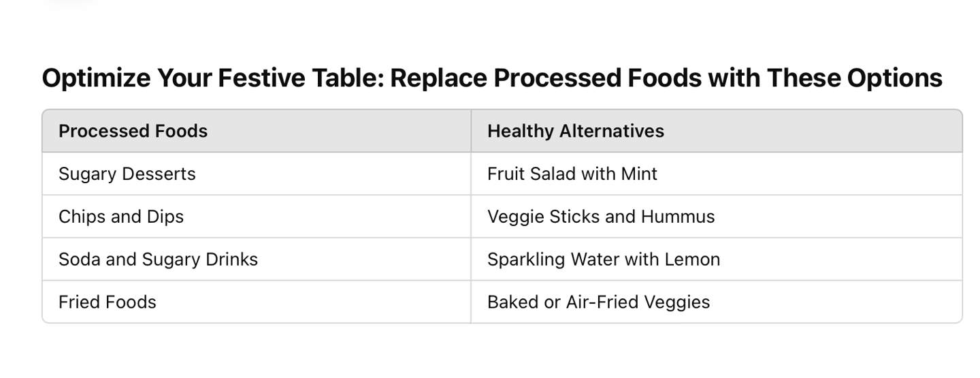Click the word "Replace" in the heading
This screenshot has width=980, height=378.
coord(439,78)
